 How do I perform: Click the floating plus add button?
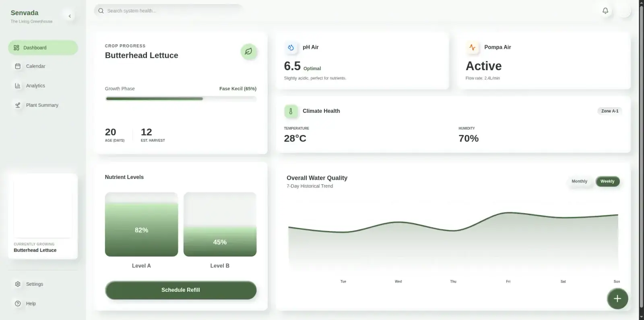(x=617, y=299)
